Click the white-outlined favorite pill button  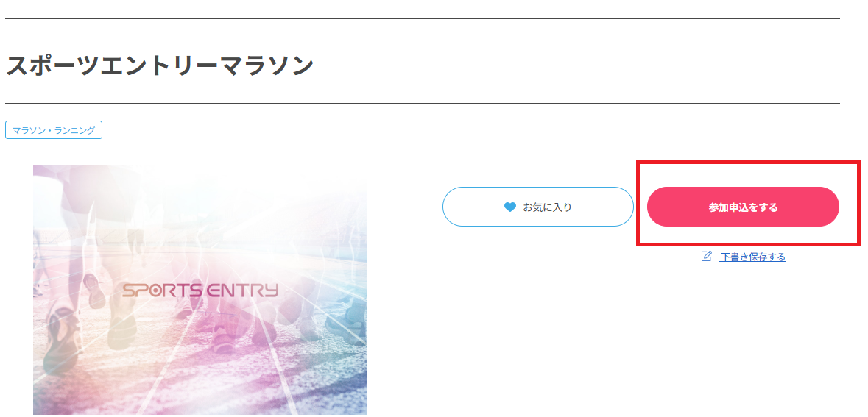click(538, 207)
